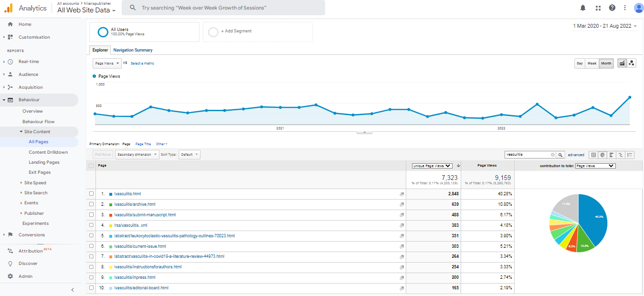This screenshot has height=296, width=644.
Task: Expand the Site Speed section
Action: point(35,183)
